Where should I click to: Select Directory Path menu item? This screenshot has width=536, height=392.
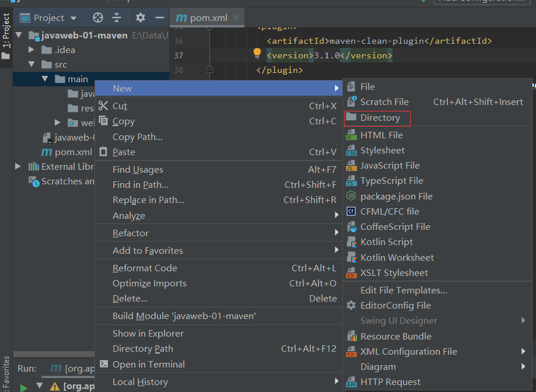coord(219,349)
